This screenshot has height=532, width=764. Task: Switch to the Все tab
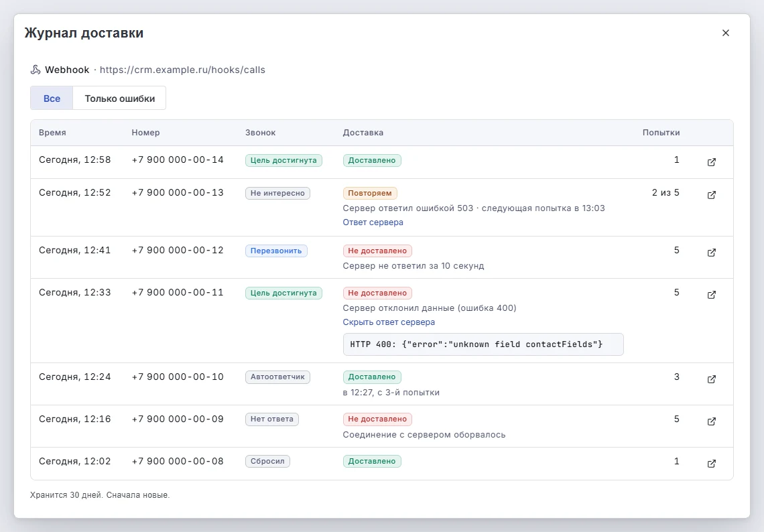pos(52,98)
